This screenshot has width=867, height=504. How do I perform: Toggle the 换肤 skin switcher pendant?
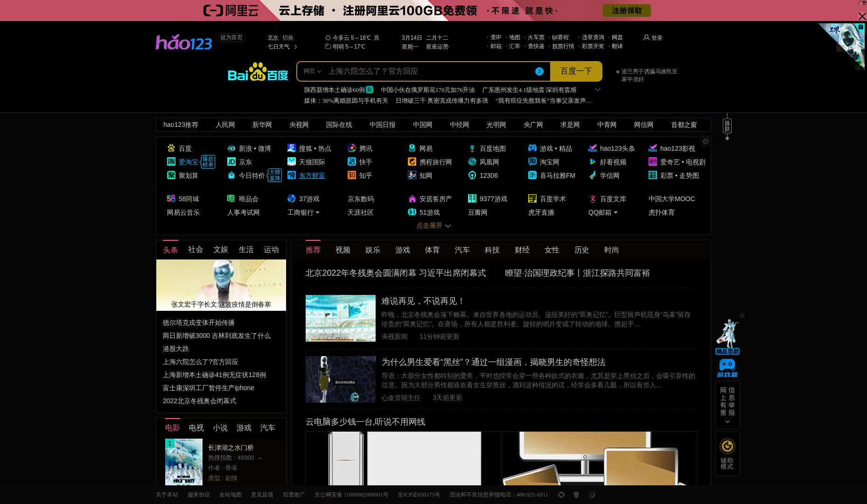(x=727, y=126)
